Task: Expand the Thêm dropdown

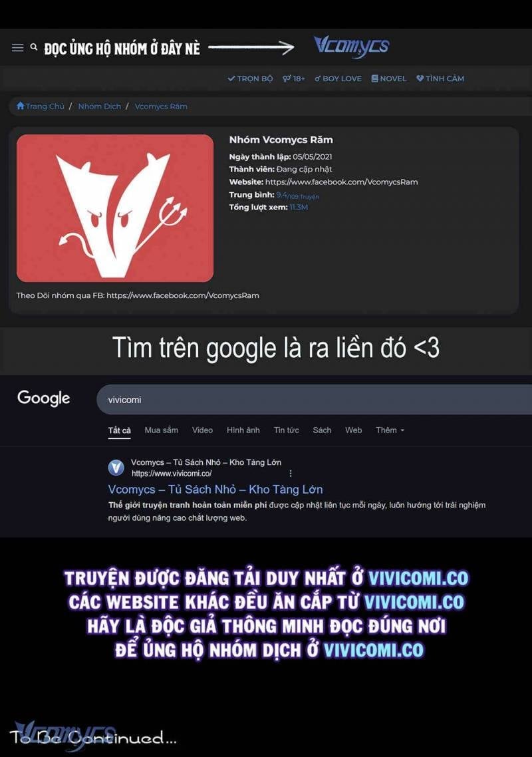Action: (390, 430)
